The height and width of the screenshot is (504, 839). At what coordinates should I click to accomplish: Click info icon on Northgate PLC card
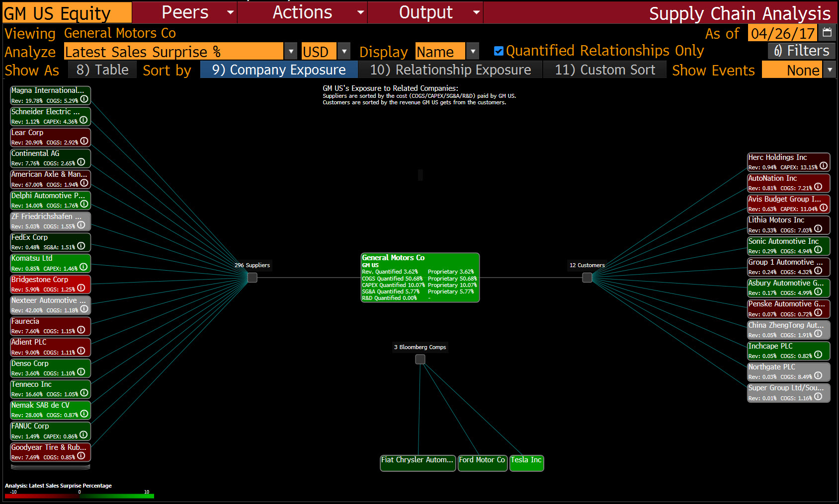point(818,375)
